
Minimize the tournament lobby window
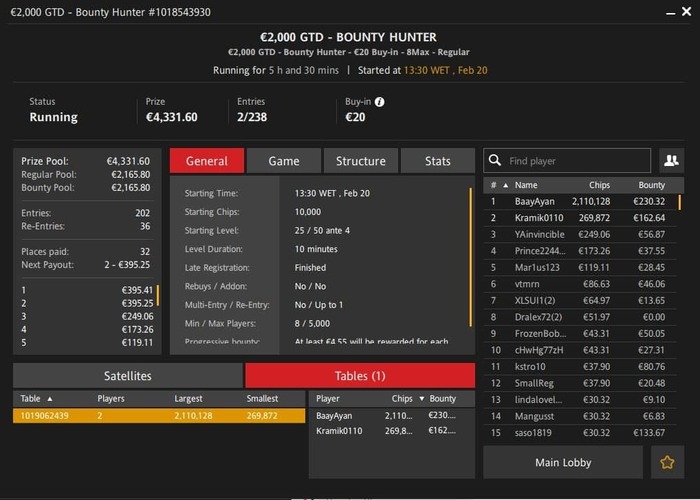tap(670, 14)
